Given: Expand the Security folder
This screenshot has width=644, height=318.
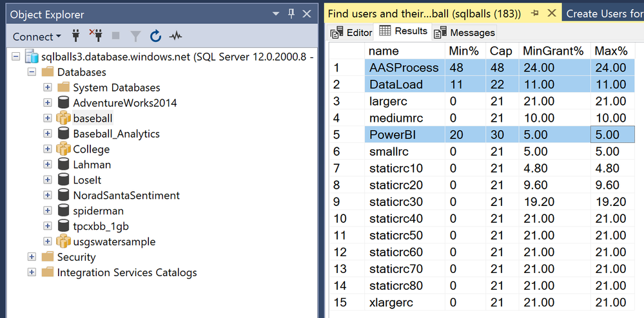Looking at the screenshot, I should click(32, 257).
